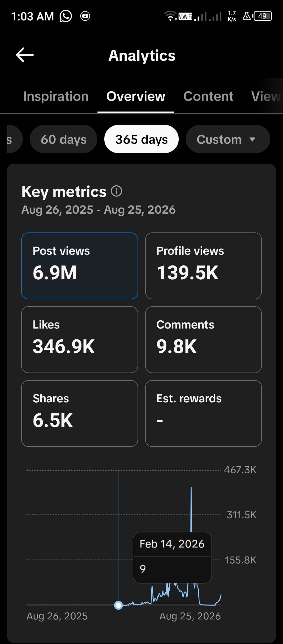Select the 60 days range
The height and width of the screenshot is (644, 283).
pyautogui.click(x=64, y=139)
